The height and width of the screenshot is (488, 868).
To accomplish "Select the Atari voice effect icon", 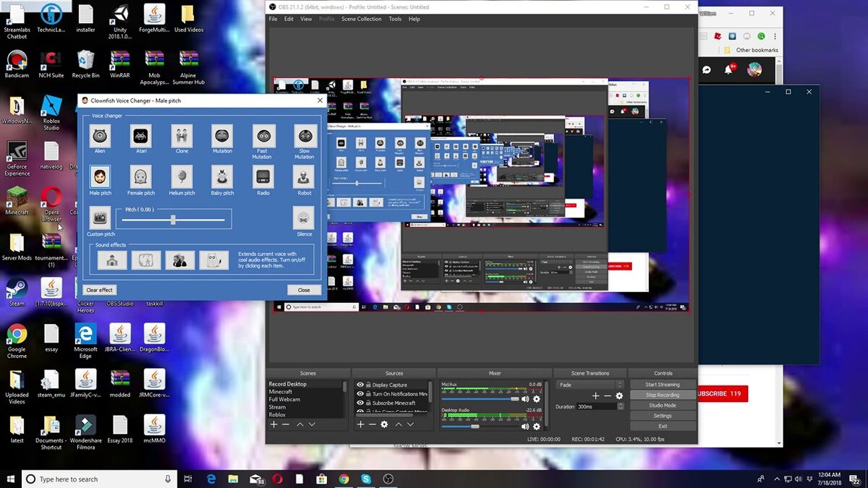I will (x=140, y=135).
